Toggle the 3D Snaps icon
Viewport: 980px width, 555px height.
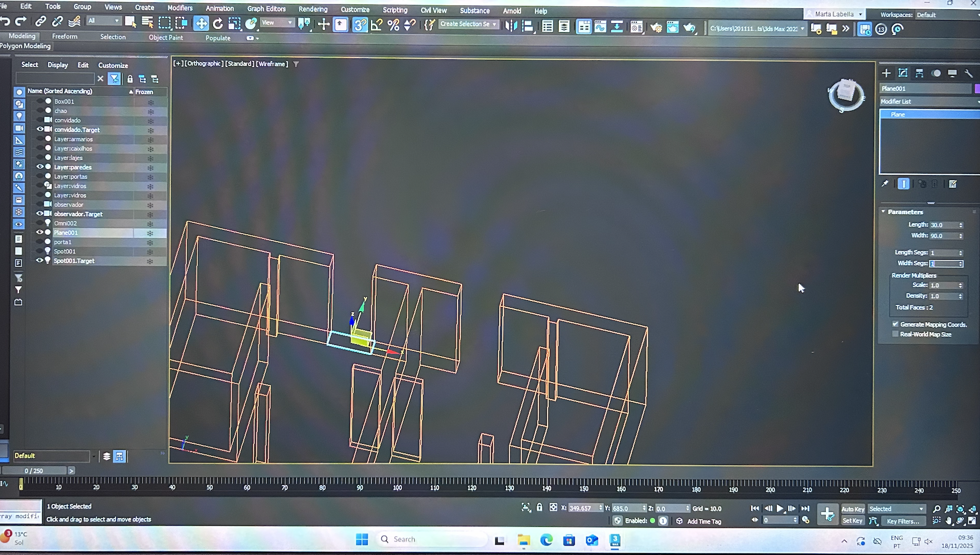point(360,24)
